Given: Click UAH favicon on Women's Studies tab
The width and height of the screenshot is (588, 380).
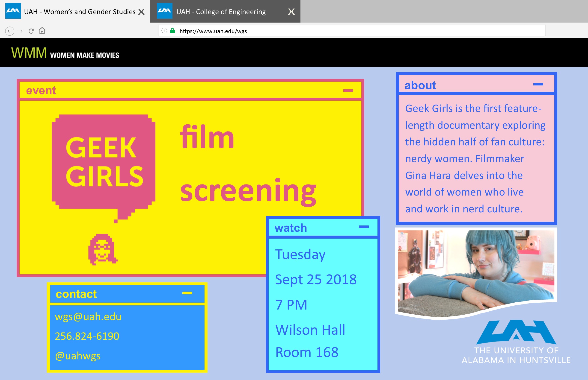Looking at the screenshot, I should pyautogui.click(x=13, y=11).
